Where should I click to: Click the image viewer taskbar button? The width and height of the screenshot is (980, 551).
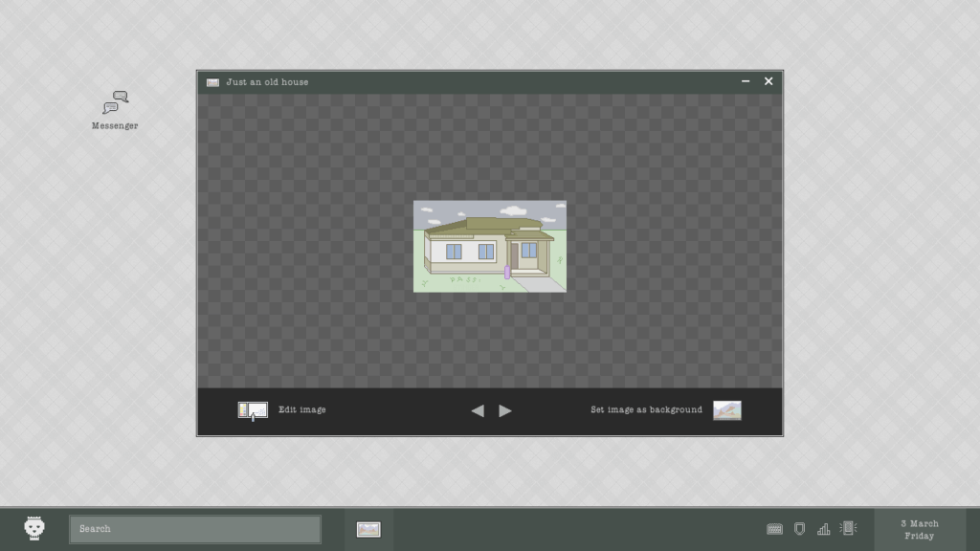pyautogui.click(x=368, y=529)
